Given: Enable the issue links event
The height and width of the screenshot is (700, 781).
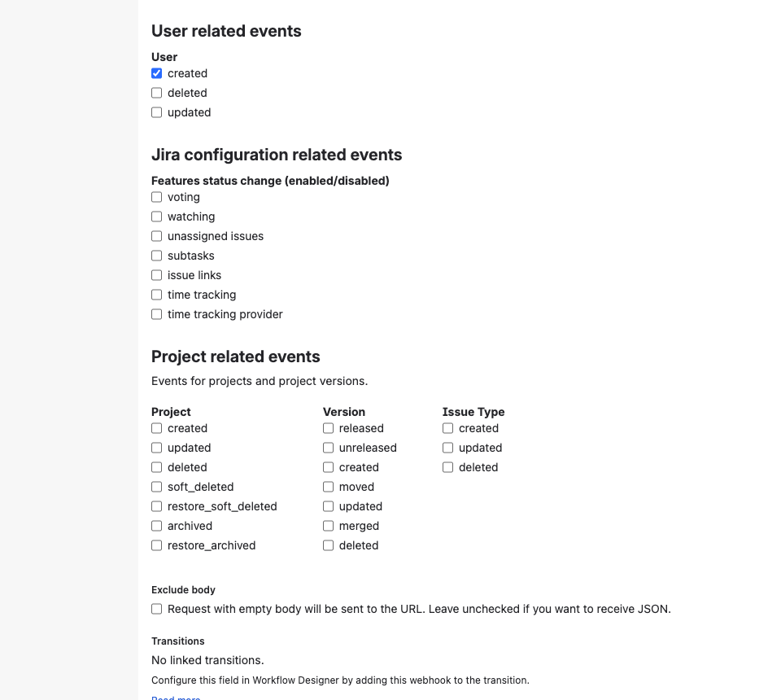Looking at the screenshot, I should (156, 275).
